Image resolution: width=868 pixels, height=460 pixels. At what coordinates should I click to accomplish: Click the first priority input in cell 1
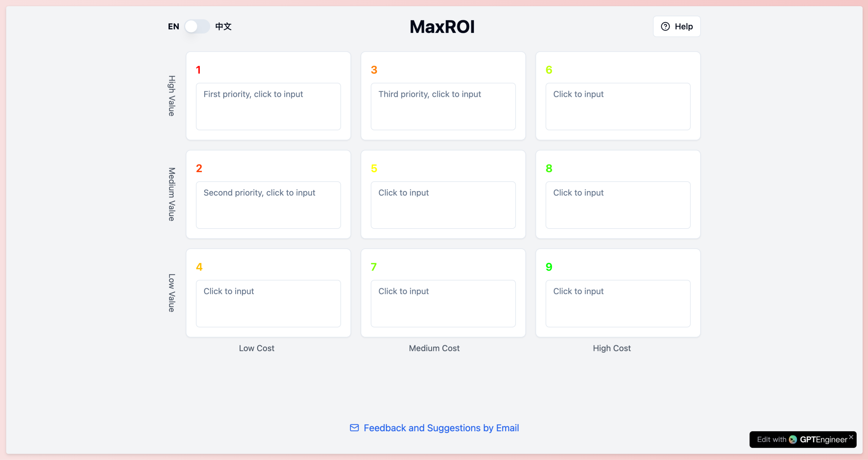click(268, 106)
